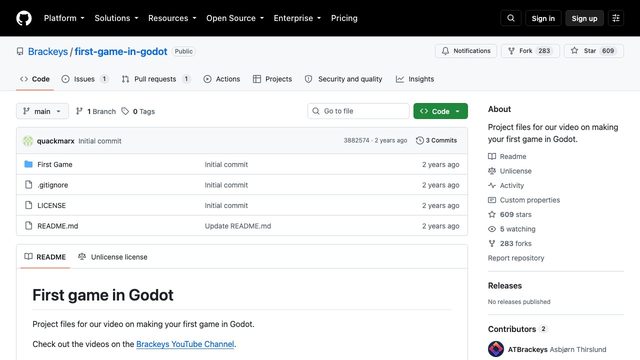Screen dimensions: 640x360
Task: Open the README.md file name
Action: pyautogui.click(x=58, y=226)
